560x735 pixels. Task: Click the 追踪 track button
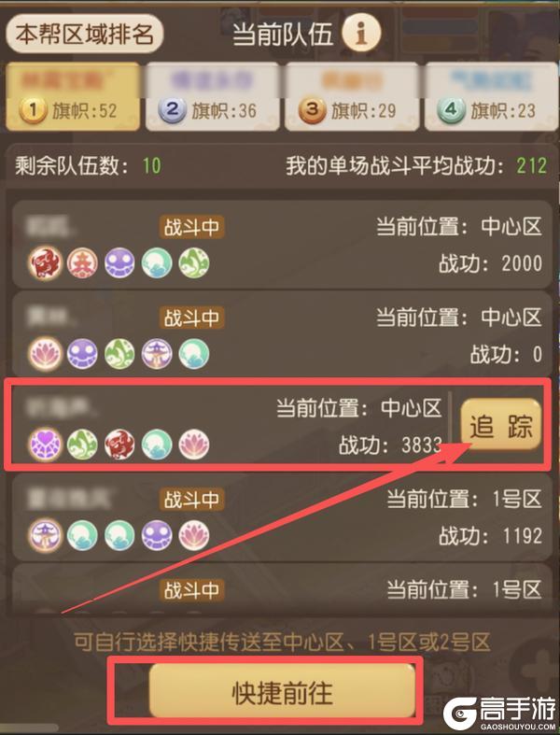(501, 425)
